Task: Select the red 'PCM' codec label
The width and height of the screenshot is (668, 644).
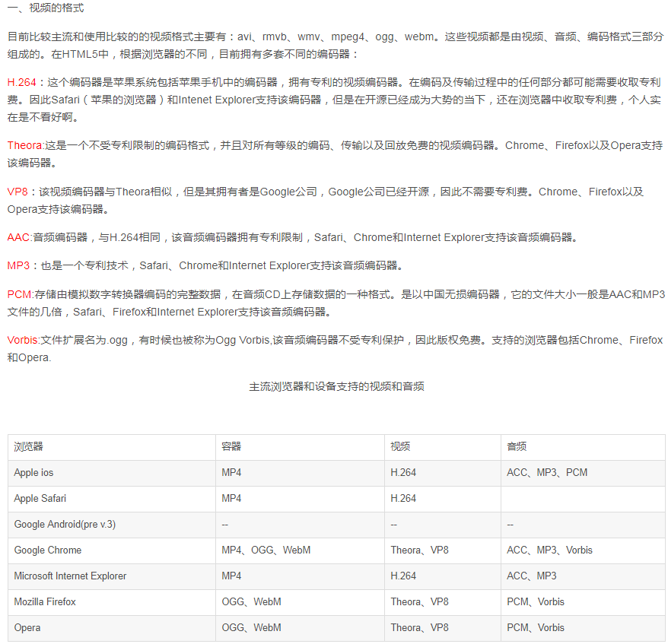Action: point(19,294)
